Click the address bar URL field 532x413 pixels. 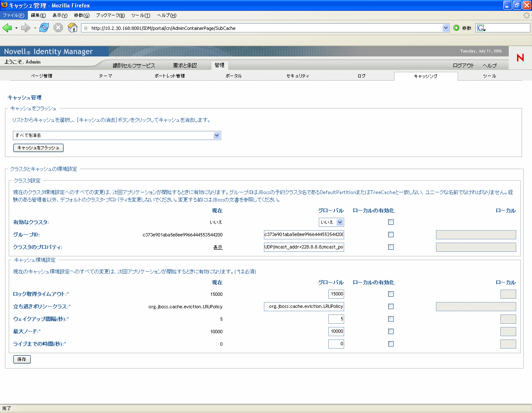266,28
